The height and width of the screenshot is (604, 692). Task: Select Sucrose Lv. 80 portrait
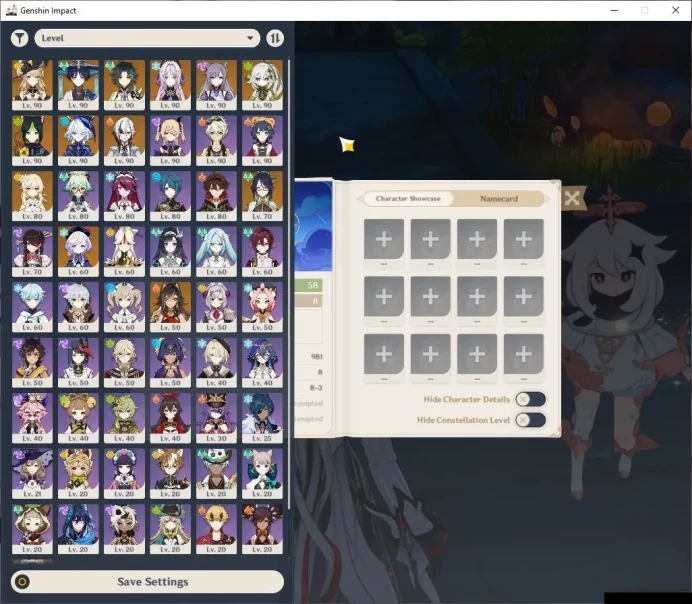point(78,196)
